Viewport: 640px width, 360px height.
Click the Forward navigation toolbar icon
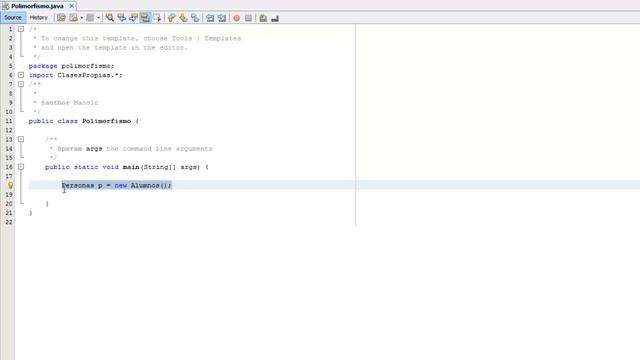click(x=90, y=18)
